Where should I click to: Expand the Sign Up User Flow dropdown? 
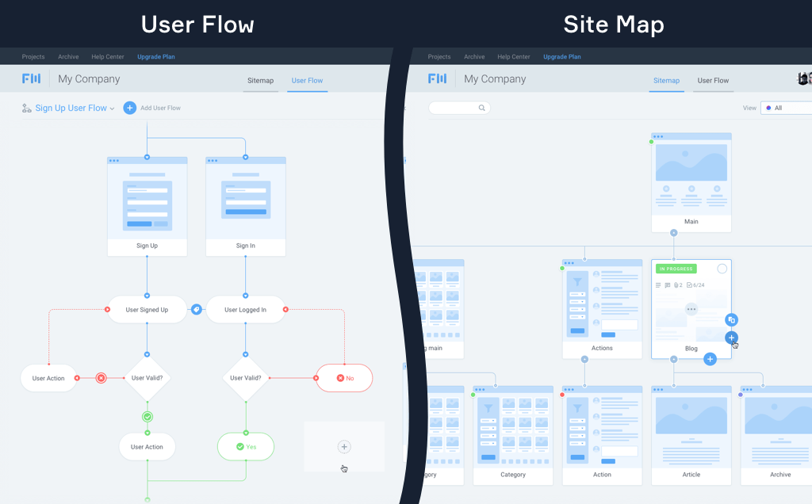coord(111,108)
